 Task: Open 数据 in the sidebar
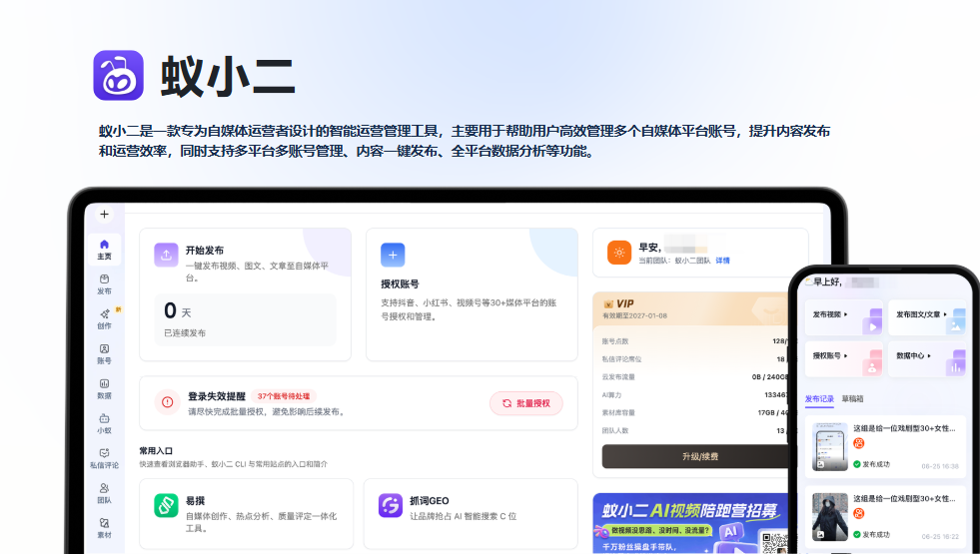pos(104,389)
